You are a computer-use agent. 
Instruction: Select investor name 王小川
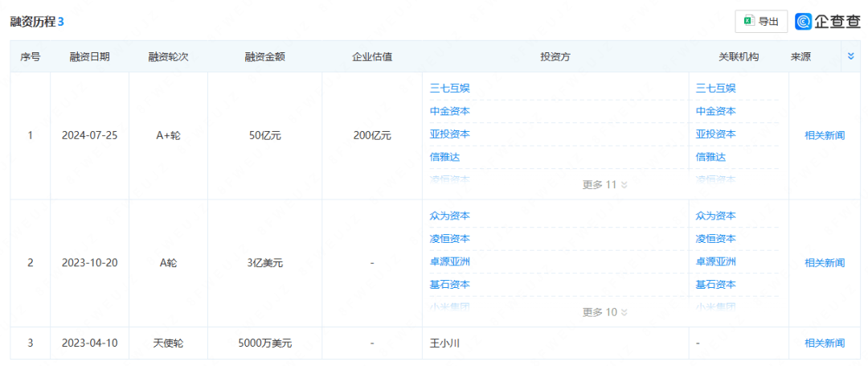[445, 343]
